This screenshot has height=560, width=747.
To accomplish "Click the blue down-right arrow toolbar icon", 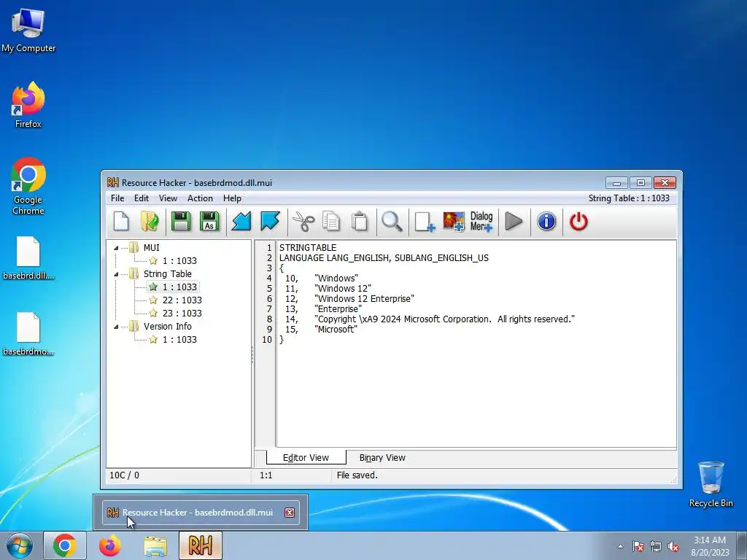I will [270, 222].
